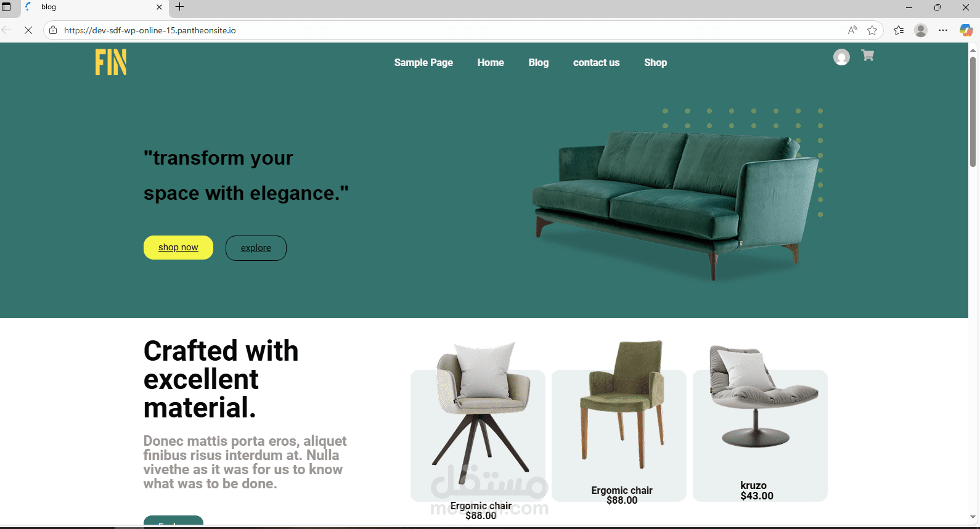This screenshot has height=529, width=980.
Task: Add page to favorites star icon
Action: [872, 30]
